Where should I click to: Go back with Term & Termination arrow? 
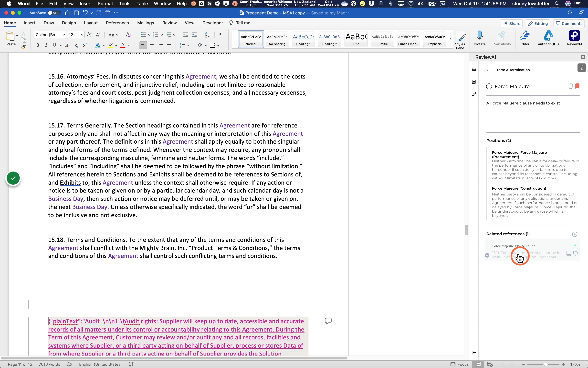point(489,70)
